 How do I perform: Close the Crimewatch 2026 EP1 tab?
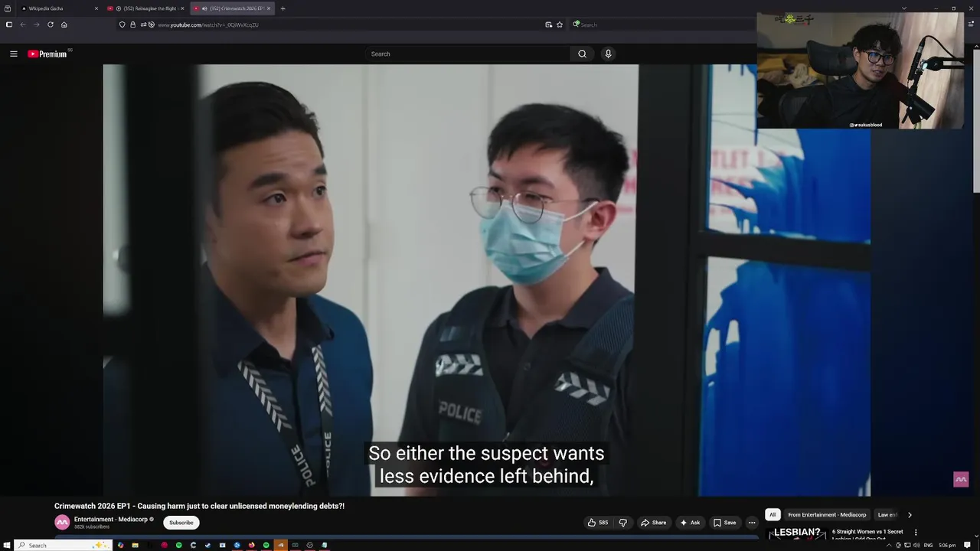pos(268,8)
